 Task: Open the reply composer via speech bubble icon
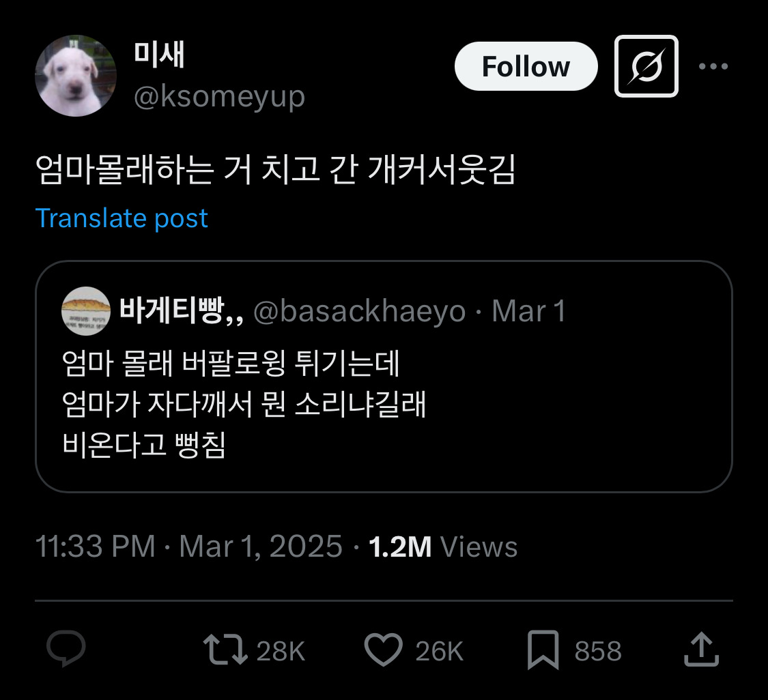tap(66, 650)
